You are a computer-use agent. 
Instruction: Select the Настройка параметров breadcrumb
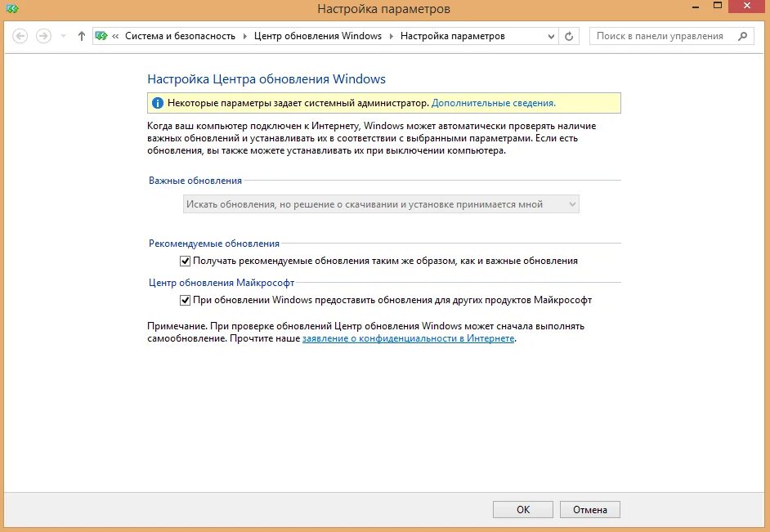[x=452, y=36]
